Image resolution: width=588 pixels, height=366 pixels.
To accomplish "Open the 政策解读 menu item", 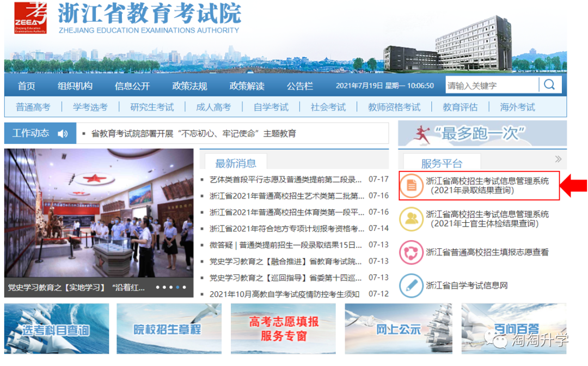I will [x=247, y=86].
